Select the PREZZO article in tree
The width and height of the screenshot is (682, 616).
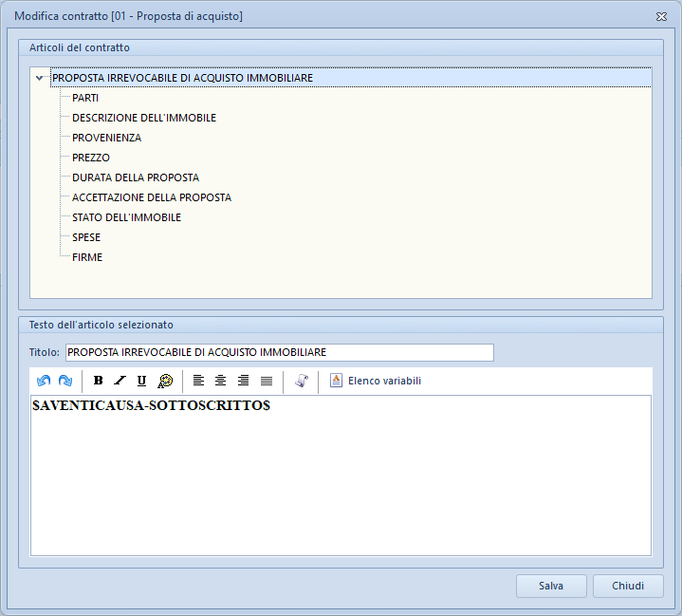(x=91, y=158)
